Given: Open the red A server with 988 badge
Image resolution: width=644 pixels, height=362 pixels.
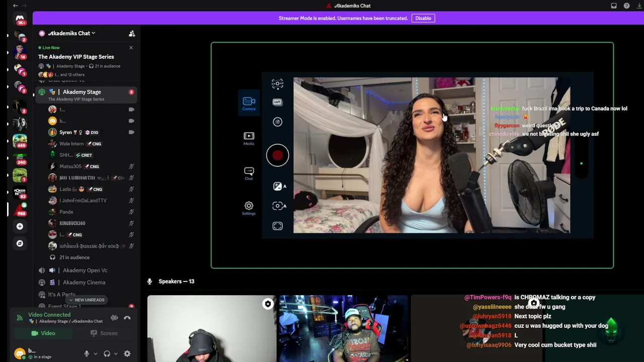Looking at the screenshot, I should point(20,210).
